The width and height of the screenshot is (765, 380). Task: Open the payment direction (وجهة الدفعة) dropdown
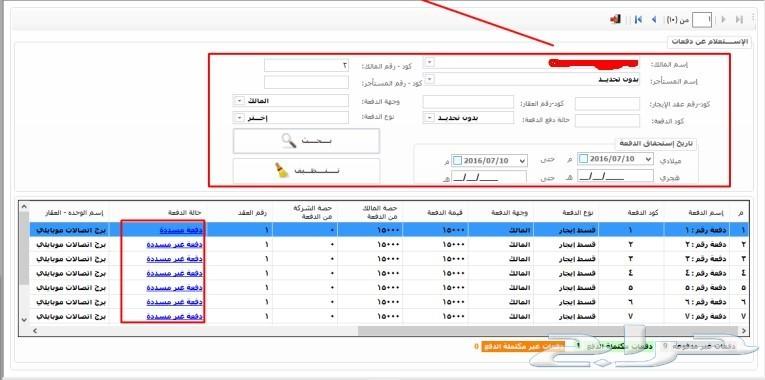pyautogui.click(x=239, y=101)
